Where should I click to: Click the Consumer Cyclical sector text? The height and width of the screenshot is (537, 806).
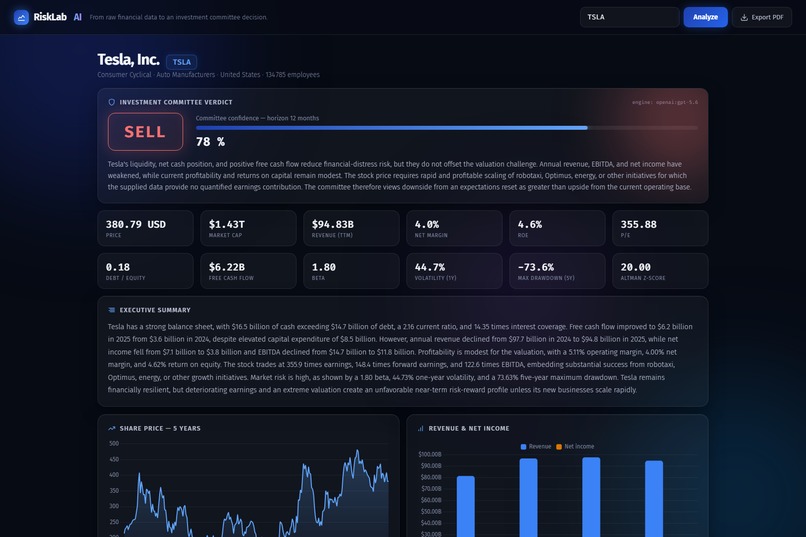point(124,75)
